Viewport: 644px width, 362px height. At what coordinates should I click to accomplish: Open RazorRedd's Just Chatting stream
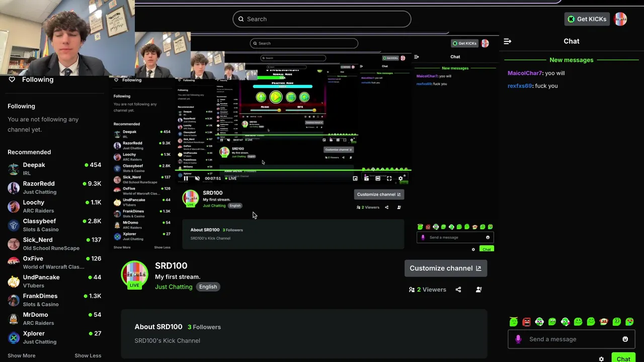[54, 188]
